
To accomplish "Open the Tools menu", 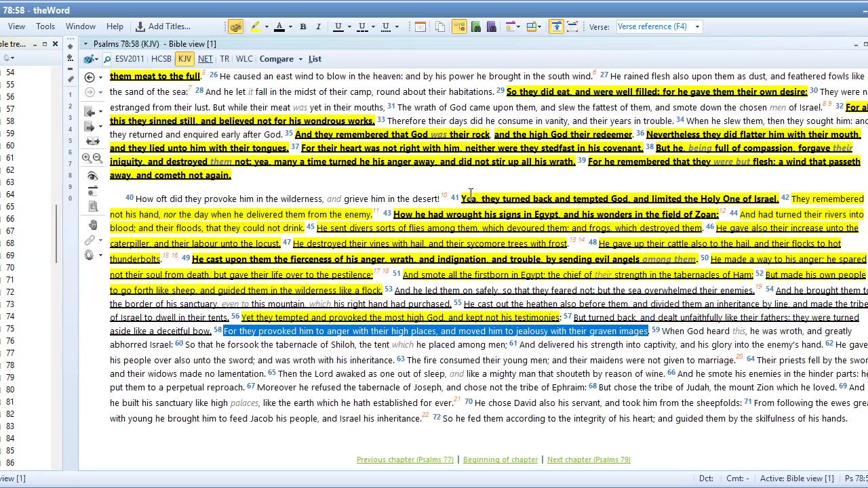I will (45, 26).
